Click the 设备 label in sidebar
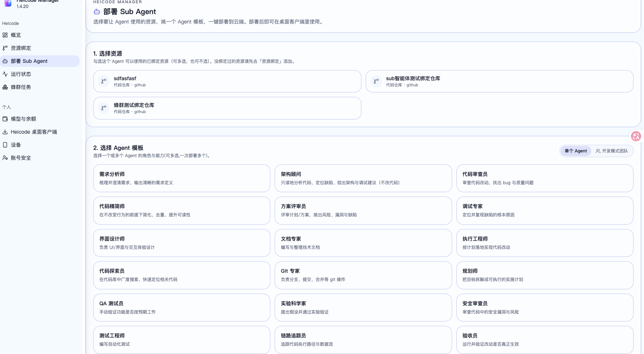644x354 pixels. pos(16,145)
